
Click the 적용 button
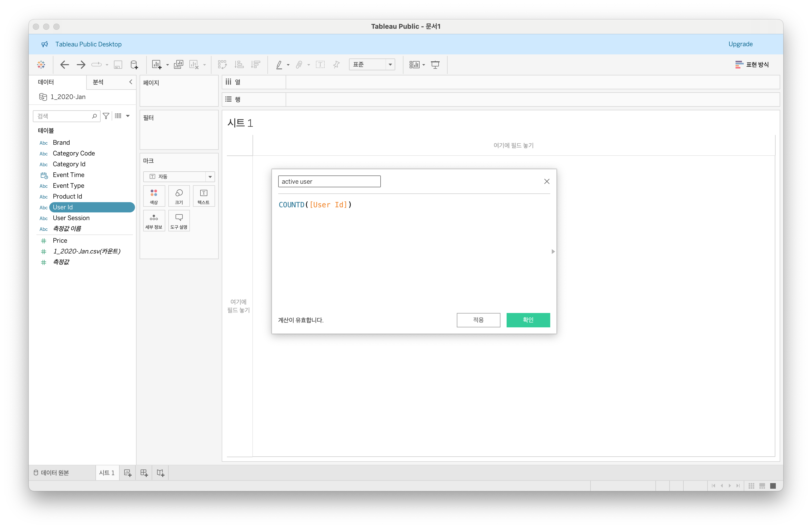(478, 320)
